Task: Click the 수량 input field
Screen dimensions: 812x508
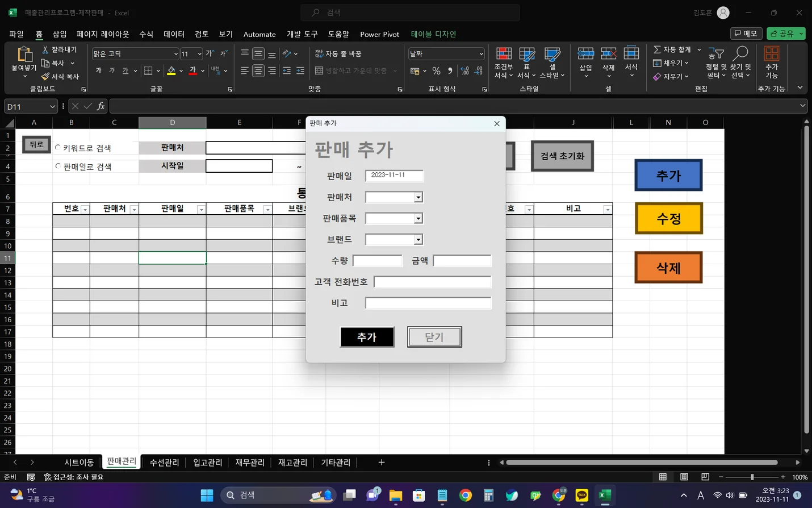Action: (x=378, y=261)
